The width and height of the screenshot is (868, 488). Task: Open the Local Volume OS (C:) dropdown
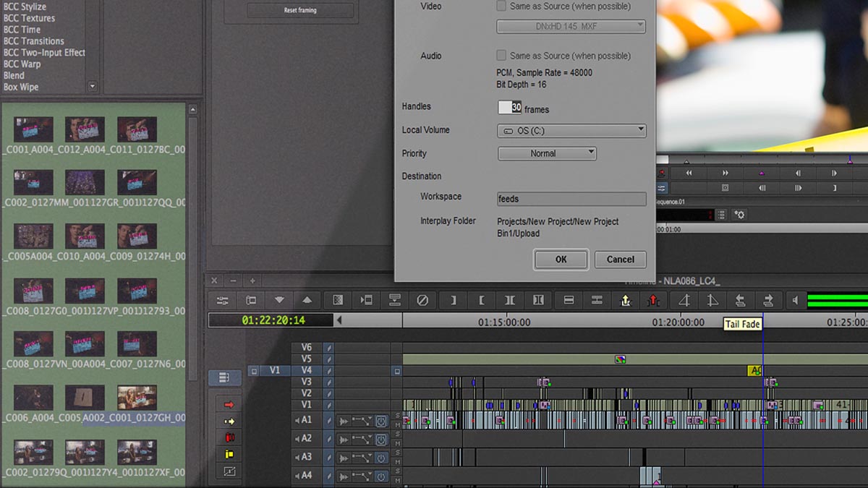pos(571,131)
